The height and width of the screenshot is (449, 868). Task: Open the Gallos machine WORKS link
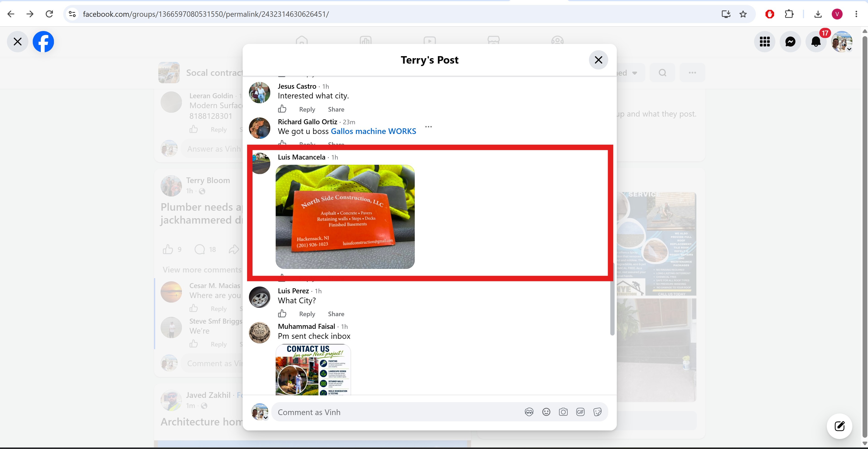click(x=373, y=131)
